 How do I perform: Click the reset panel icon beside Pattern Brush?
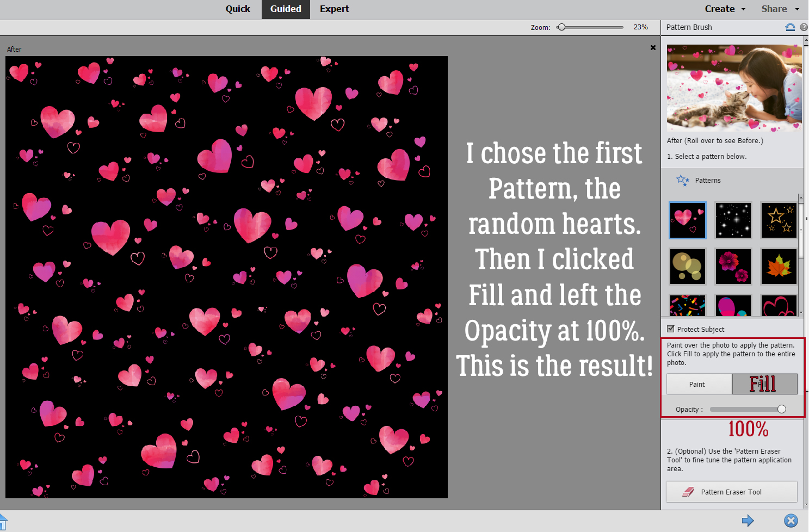click(790, 27)
